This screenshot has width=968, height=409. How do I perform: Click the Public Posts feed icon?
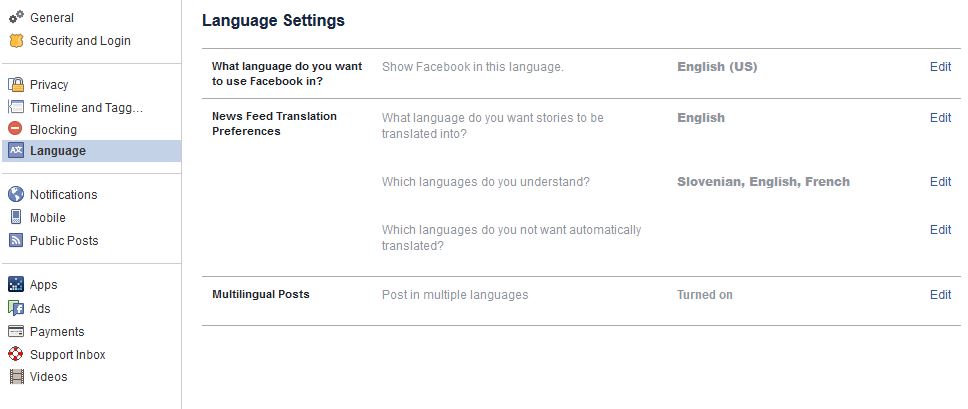15,240
